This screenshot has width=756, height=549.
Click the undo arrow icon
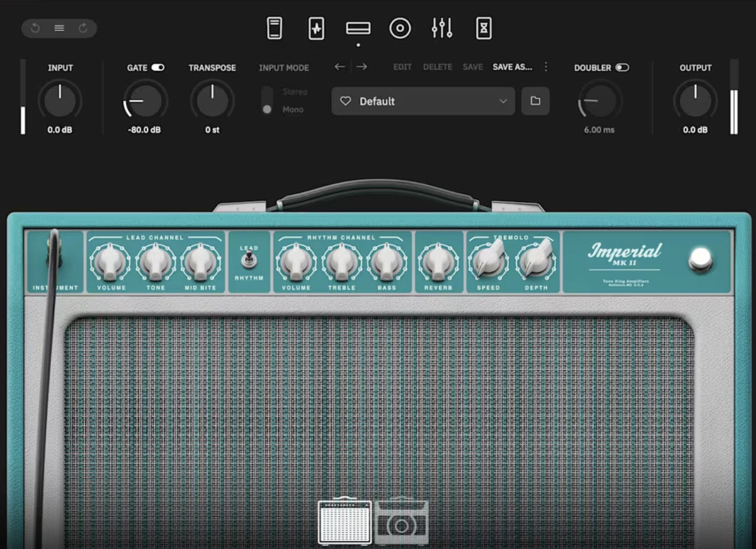(x=35, y=28)
